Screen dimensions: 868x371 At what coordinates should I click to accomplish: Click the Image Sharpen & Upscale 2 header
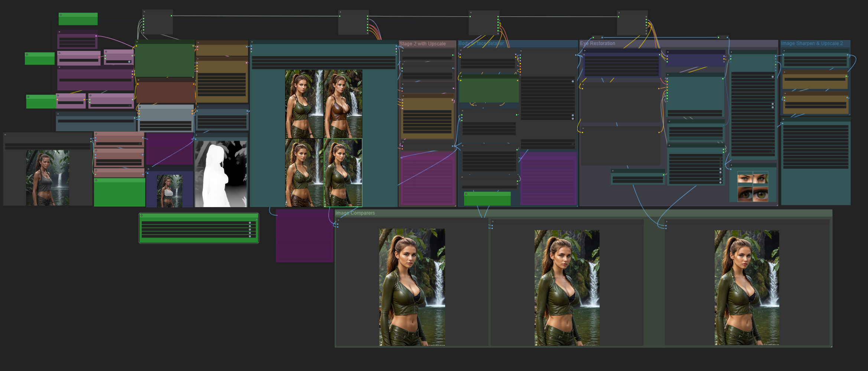pos(812,43)
